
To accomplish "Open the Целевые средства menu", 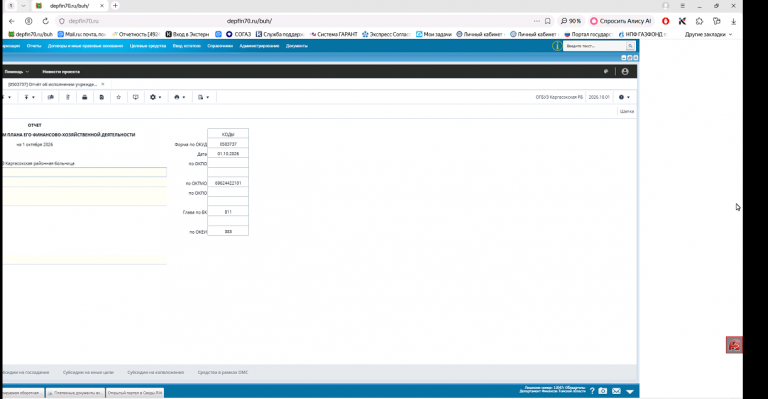I will click(x=147, y=46).
